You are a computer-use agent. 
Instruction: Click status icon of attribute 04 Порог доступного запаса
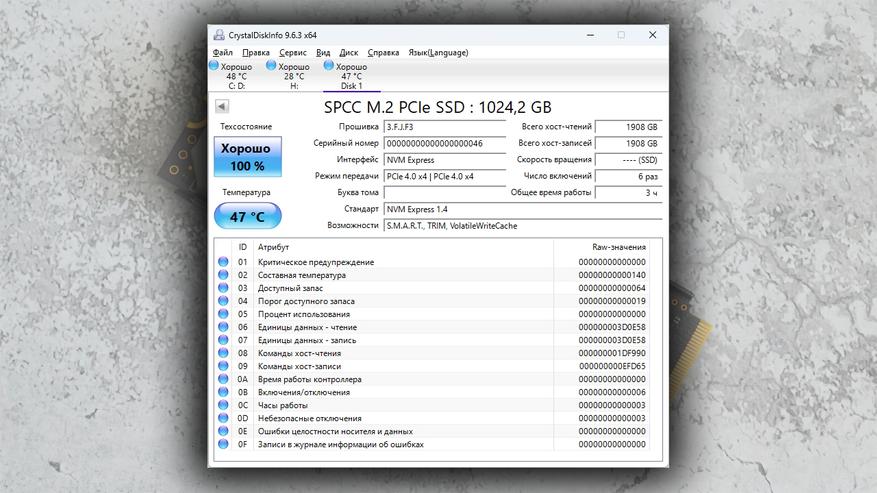(223, 301)
